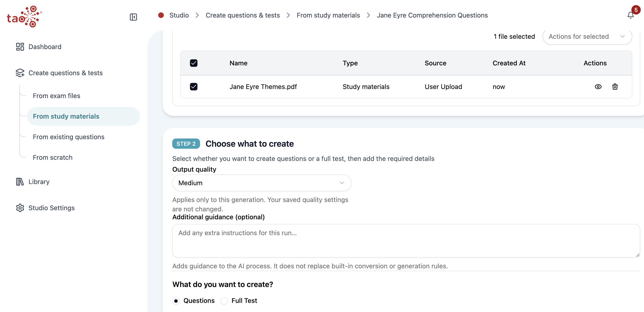Uncheck the Jane Eyre Themes.pdf row checkbox
644x312 pixels.
pos(193,87)
